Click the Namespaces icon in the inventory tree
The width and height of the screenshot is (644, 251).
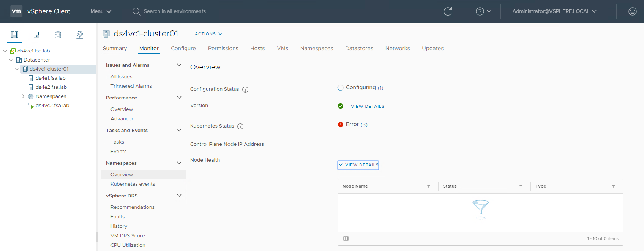click(x=31, y=96)
